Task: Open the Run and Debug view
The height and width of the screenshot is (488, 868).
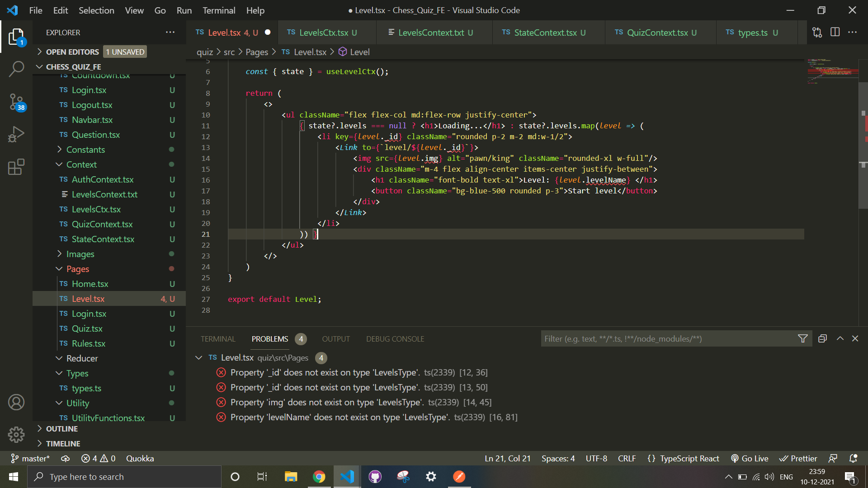Action: [16, 134]
